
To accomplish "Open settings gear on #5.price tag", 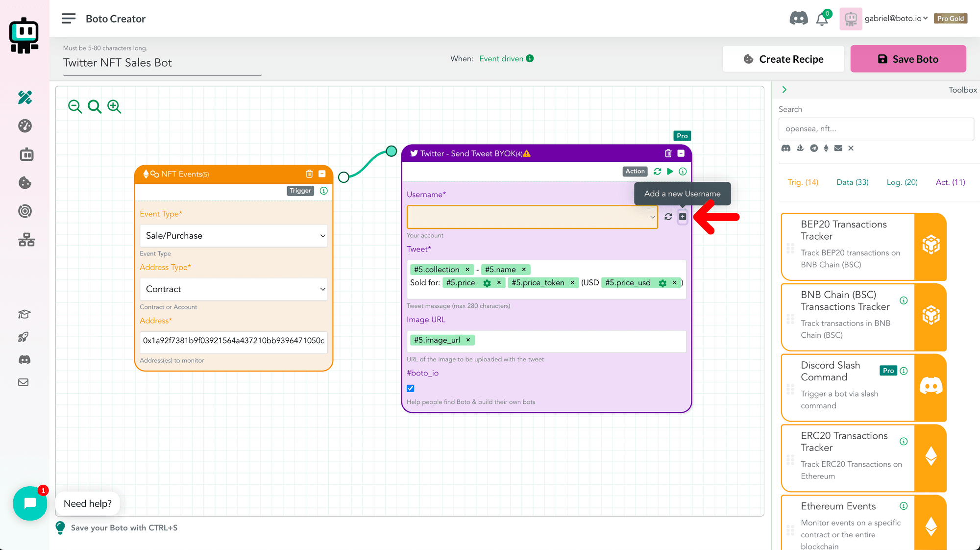I will [x=487, y=283].
